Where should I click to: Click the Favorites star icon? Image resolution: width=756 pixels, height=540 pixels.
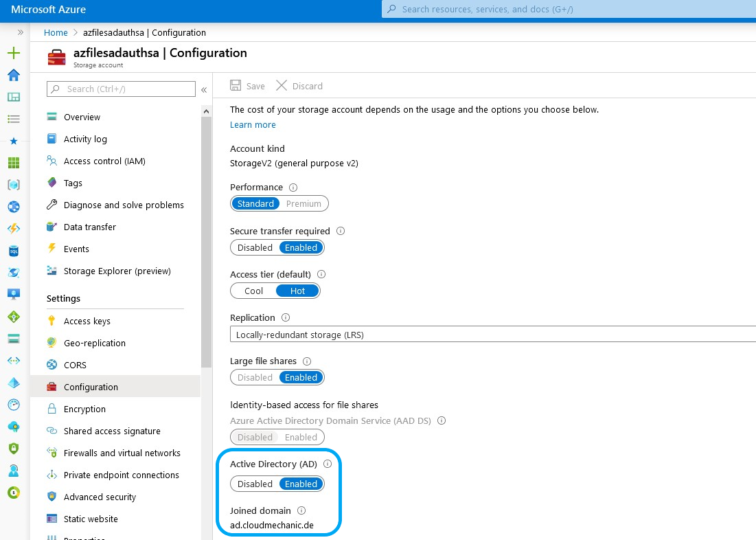[14, 141]
